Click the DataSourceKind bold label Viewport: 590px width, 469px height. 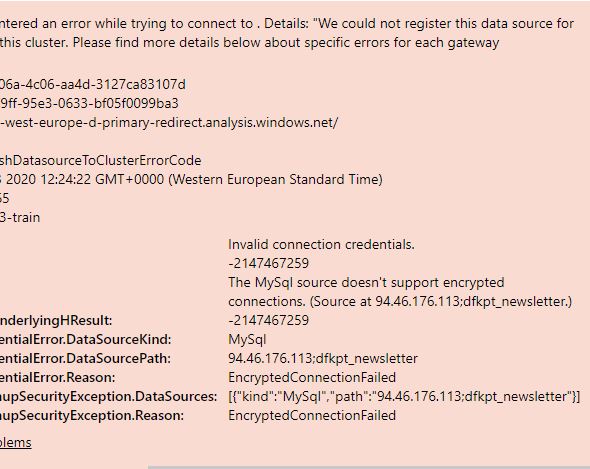[85, 340]
